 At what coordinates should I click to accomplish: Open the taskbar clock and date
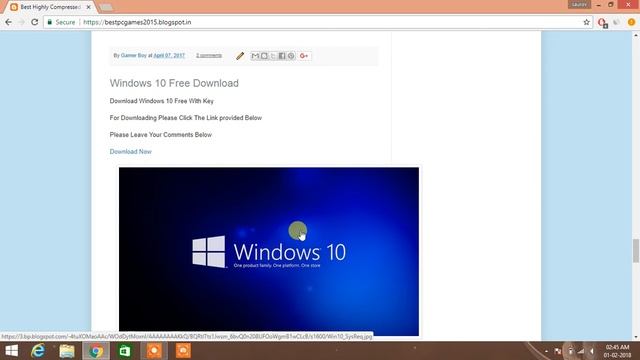click(x=617, y=351)
